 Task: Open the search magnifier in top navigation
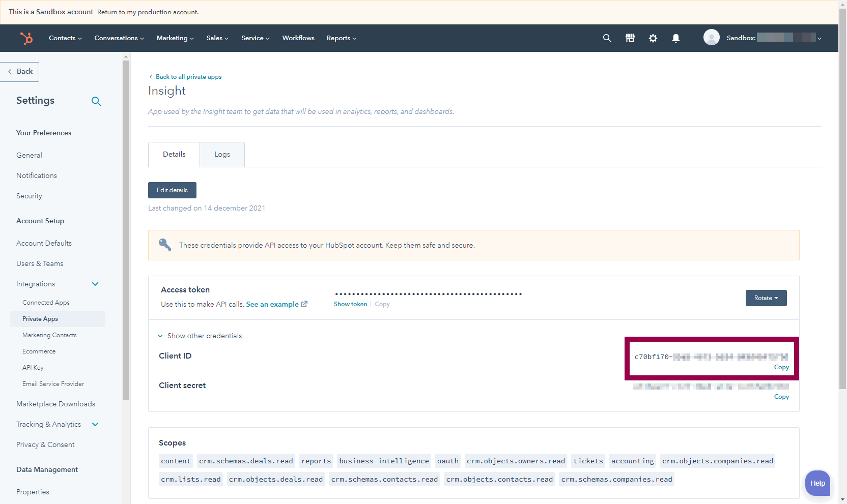(607, 38)
